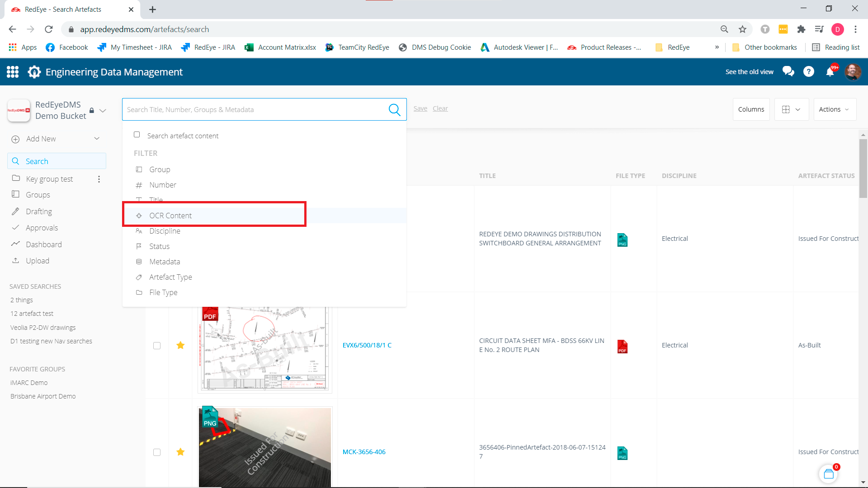Click the Columns button
The image size is (868, 488).
tap(751, 109)
